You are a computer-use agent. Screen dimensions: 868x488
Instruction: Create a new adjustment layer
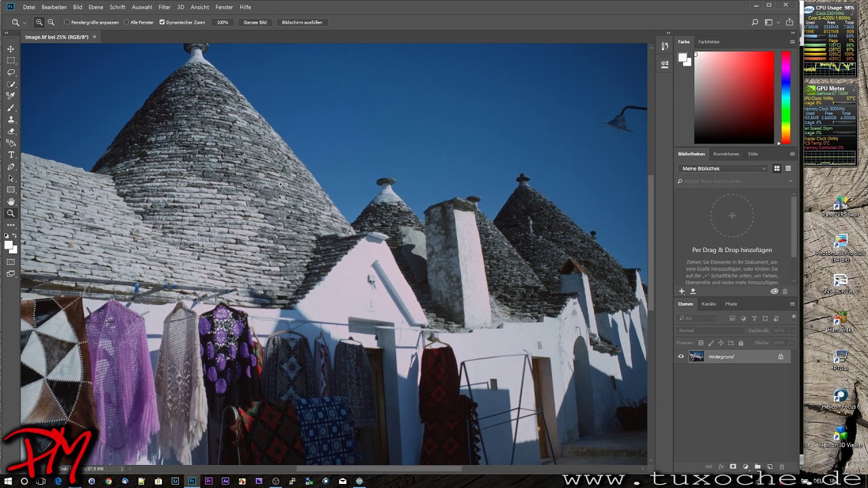coord(745,467)
